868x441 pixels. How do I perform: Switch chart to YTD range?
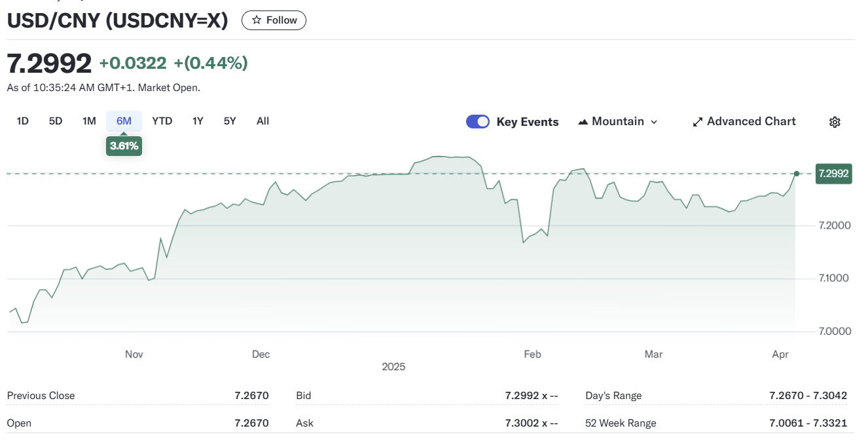(x=162, y=121)
